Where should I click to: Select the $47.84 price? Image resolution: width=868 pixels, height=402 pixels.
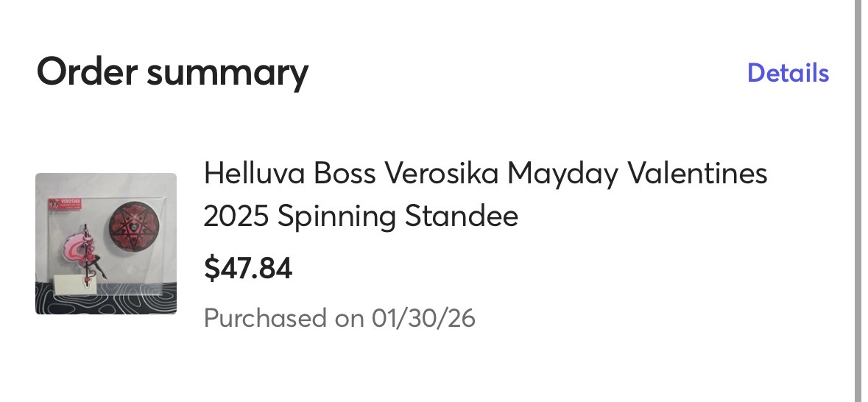point(248,269)
